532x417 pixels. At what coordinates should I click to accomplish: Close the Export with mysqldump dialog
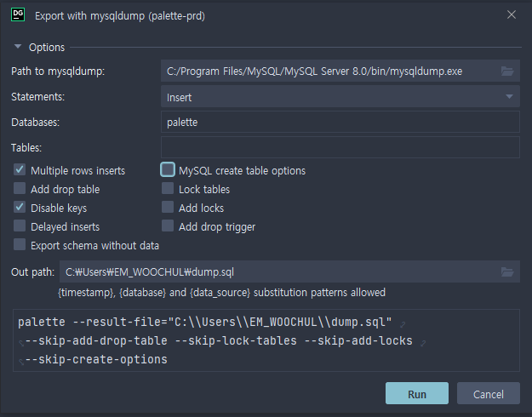click(x=512, y=14)
